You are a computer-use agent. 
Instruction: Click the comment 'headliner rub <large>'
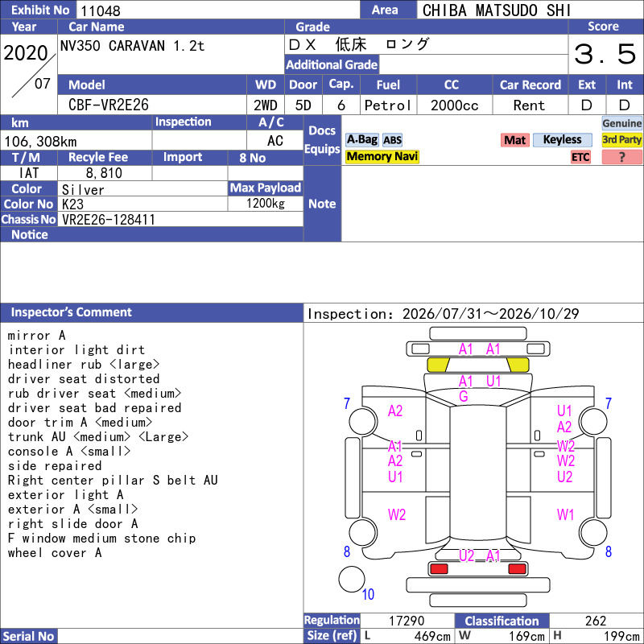click(84, 365)
